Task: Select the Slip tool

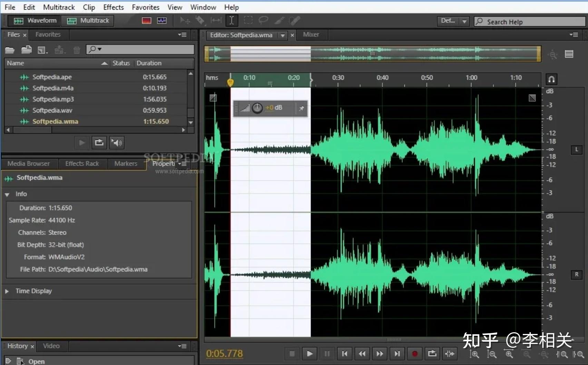Action: [216, 21]
